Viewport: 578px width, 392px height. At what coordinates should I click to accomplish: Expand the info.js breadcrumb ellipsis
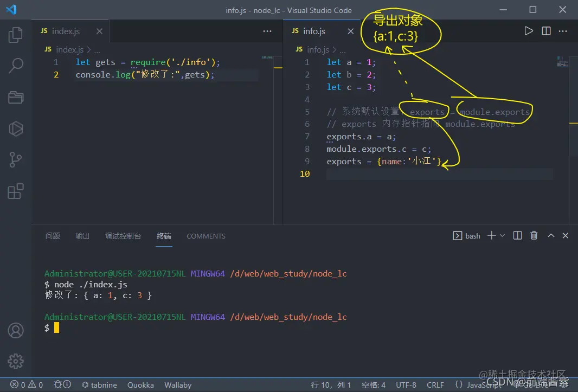343,50
